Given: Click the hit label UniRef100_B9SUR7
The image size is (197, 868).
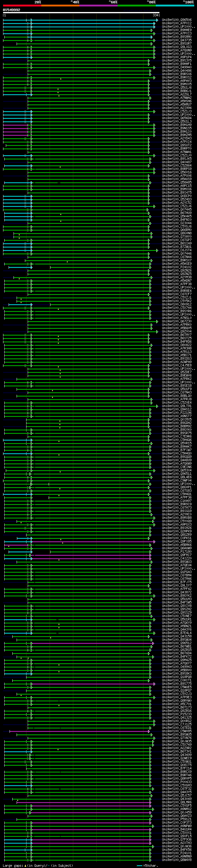Looking at the screenshot, I should [x=177, y=43].
